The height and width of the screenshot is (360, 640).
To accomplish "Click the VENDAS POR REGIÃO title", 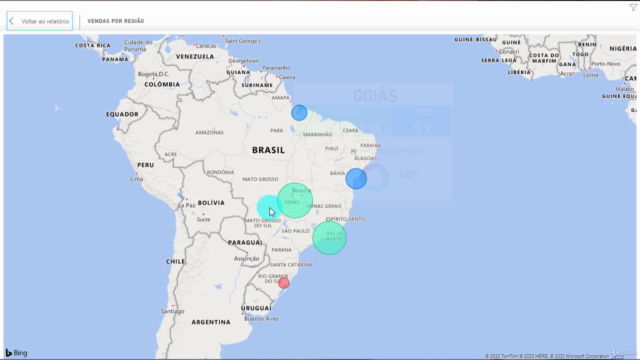I will point(116,21).
